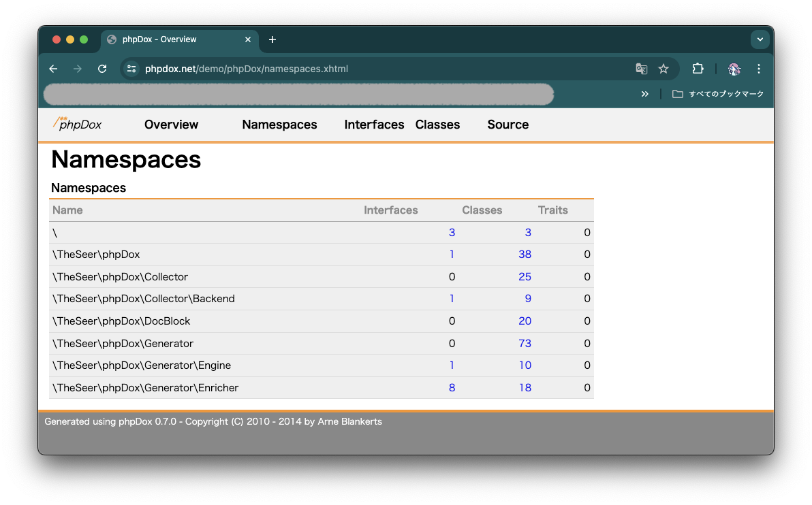Open site information icon in address bar
This screenshot has width=812, height=505.
point(131,69)
